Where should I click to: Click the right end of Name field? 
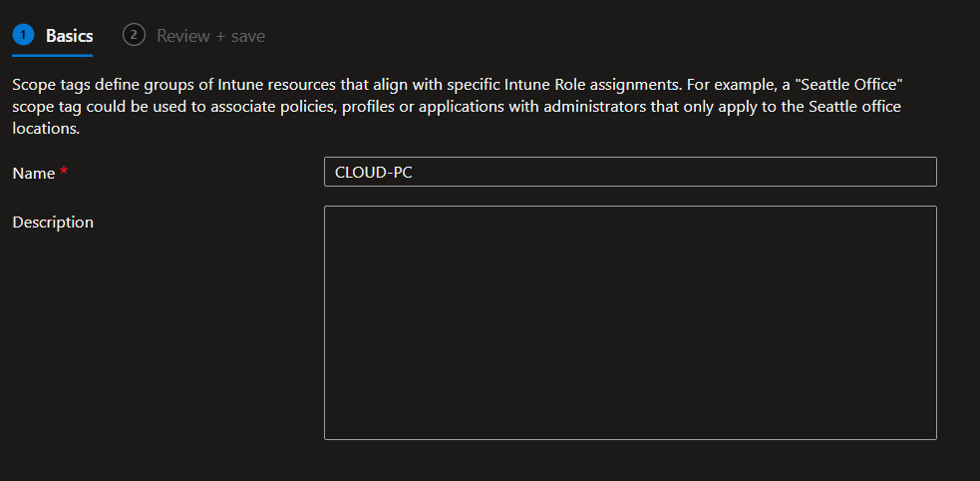click(x=925, y=172)
